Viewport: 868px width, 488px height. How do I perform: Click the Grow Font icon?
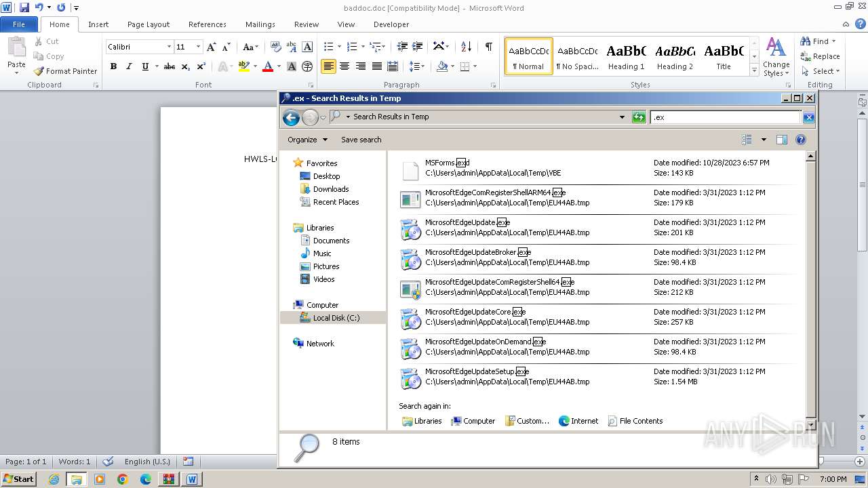coord(212,47)
